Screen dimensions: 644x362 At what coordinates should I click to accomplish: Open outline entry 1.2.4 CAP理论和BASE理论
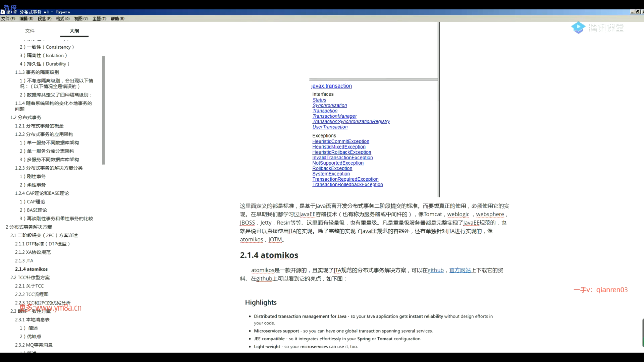pyautogui.click(x=42, y=193)
